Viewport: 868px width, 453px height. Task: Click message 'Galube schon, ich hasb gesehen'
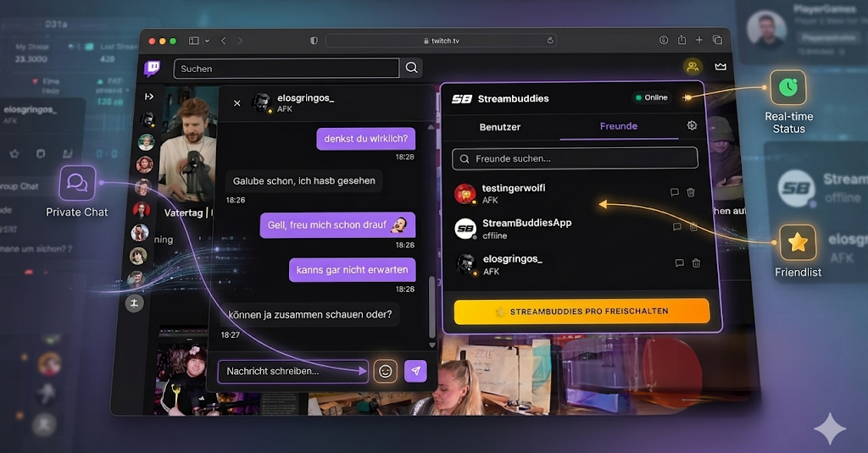click(x=304, y=181)
